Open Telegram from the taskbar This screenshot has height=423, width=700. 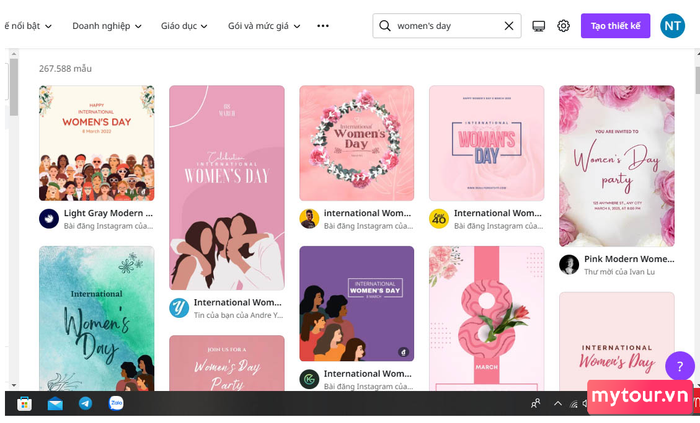85,403
